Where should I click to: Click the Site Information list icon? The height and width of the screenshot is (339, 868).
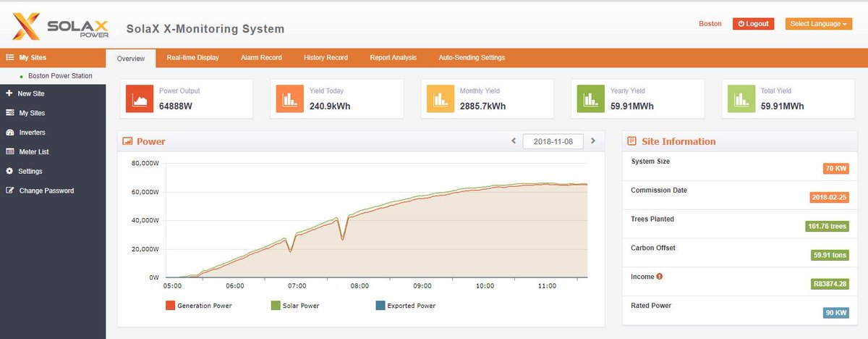pyautogui.click(x=632, y=141)
